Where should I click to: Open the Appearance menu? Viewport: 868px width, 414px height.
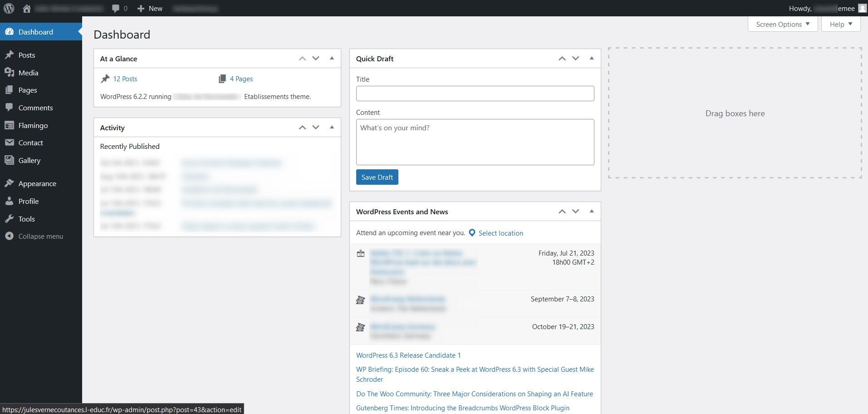click(x=37, y=183)
